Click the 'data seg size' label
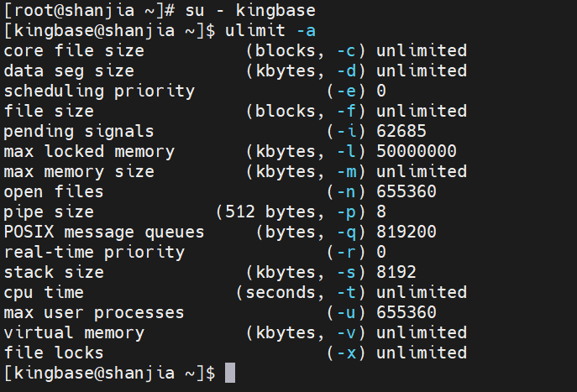This screenshot has width=577, height=392. tap(69, 71)
